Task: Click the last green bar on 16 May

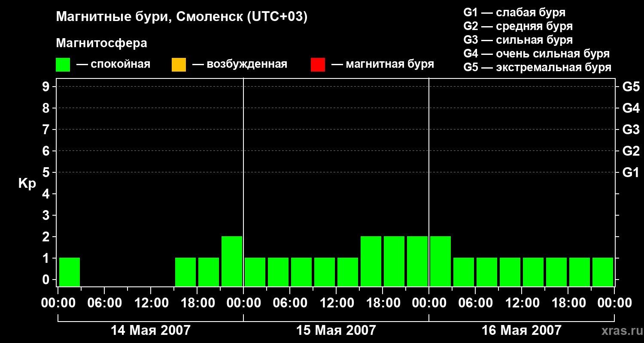Action: click(603, 272)
